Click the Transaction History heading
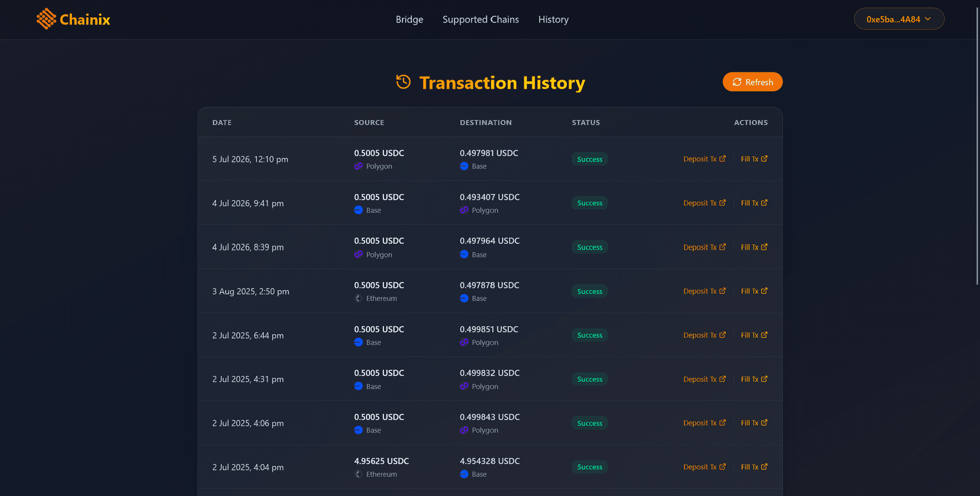 pos(502,82)
